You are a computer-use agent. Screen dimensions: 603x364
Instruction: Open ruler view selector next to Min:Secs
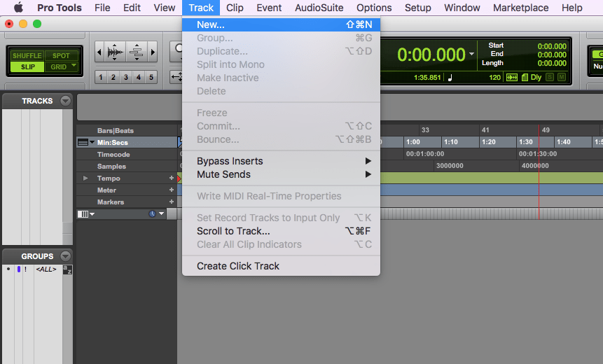(x=92, y=142)
